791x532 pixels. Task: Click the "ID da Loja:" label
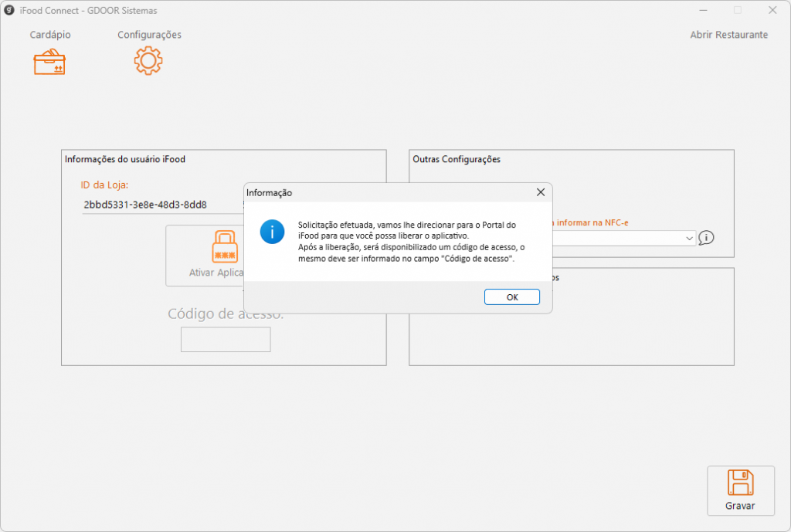104,185
